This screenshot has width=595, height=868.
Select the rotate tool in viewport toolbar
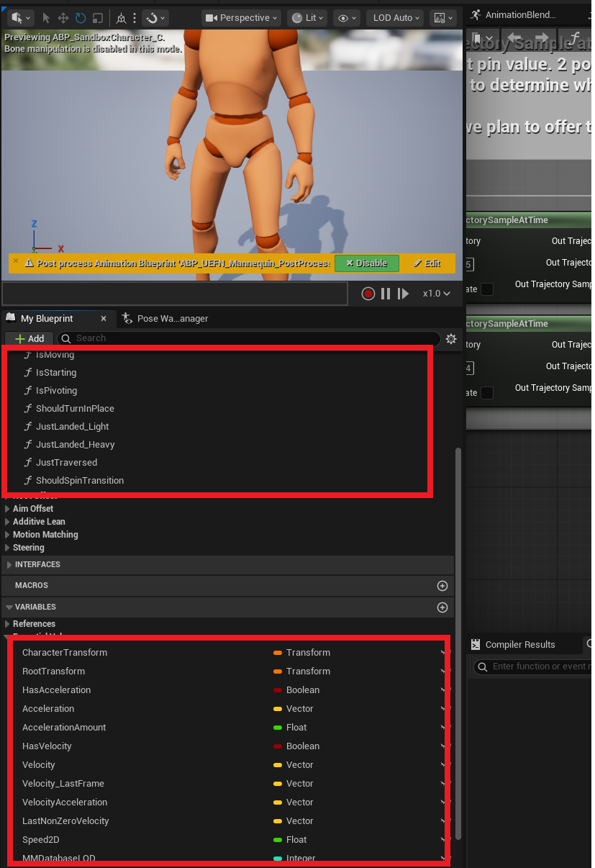(81, 18)
